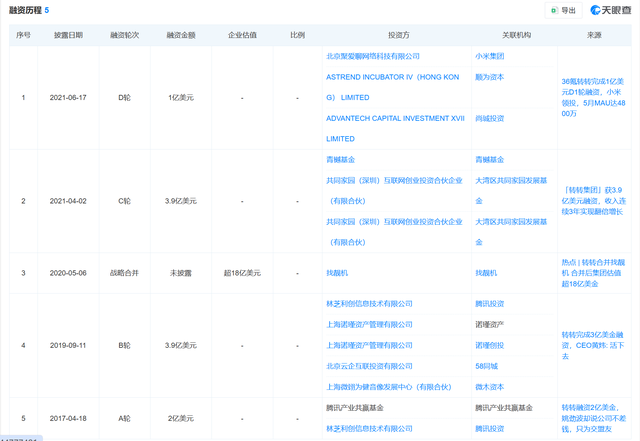This screenshot has width=640, height=441.
Task: Select the 来源 column header
Action: (594, 35)
